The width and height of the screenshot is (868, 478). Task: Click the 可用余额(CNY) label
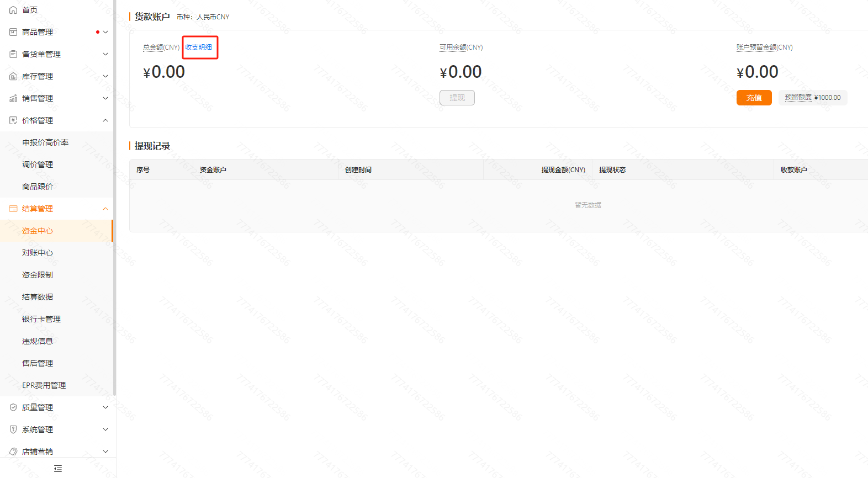(461, 47)
